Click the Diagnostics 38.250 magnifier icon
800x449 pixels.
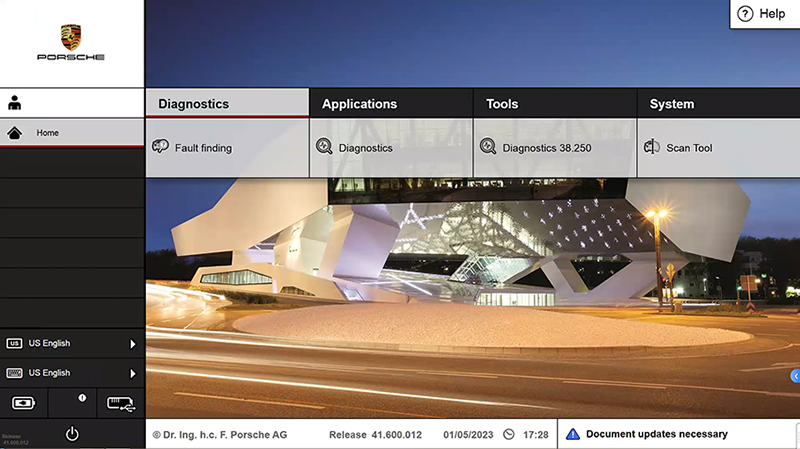(488, 147)
